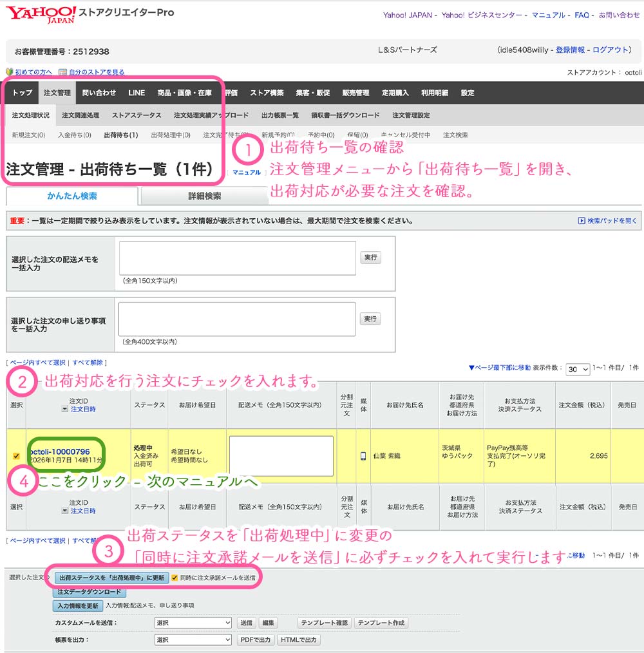The image size is (644, 653).
Task: Click the Yahoo! JAPAN logo
Action: tap(41, 14)
